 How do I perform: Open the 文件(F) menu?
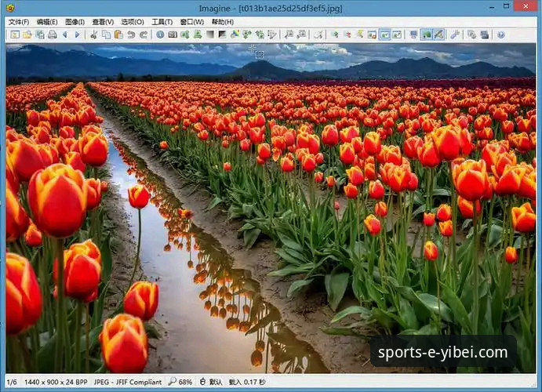19,22
